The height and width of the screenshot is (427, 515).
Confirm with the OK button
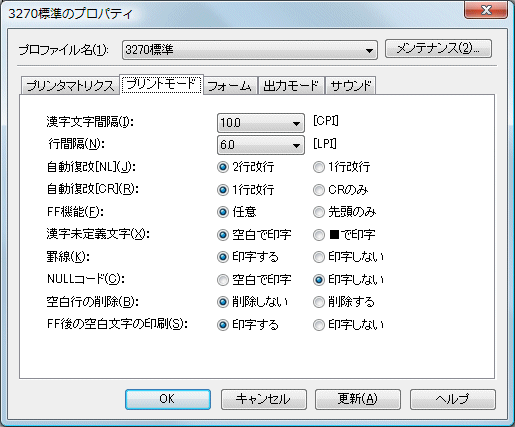[168, 399]
